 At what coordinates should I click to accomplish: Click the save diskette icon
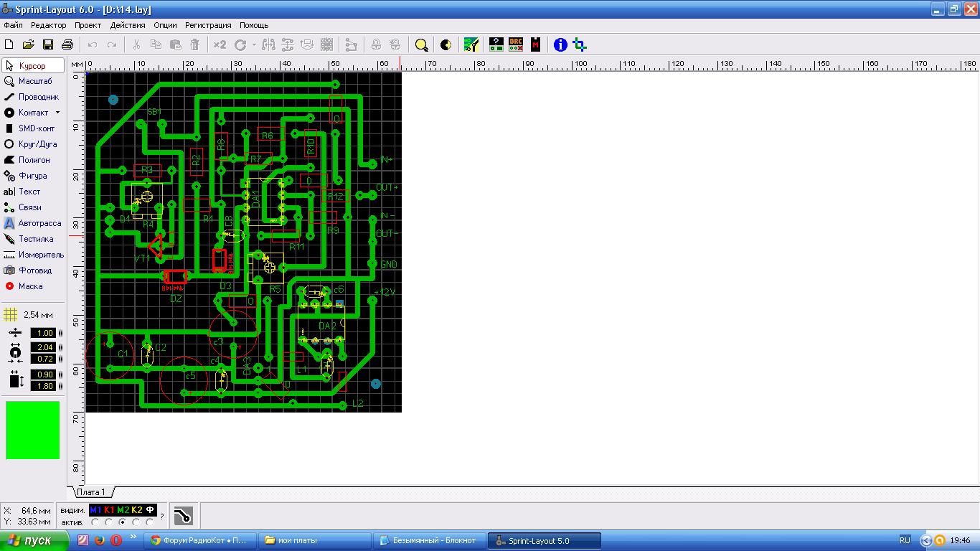tap(48, 44)
